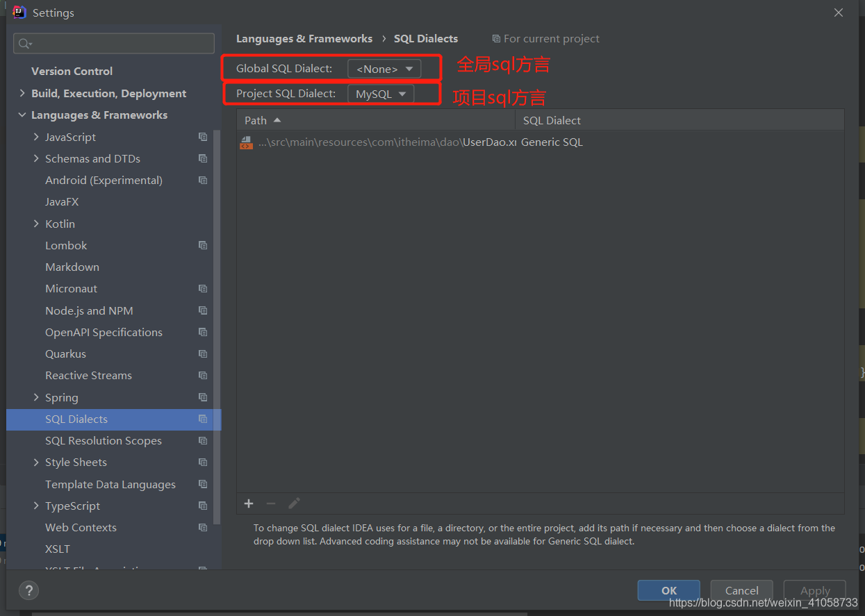The width and height of the screenshot is (865, 616).
Task: Select SQL Resolution Scopes in the settings tree
Action: [104, 440]
